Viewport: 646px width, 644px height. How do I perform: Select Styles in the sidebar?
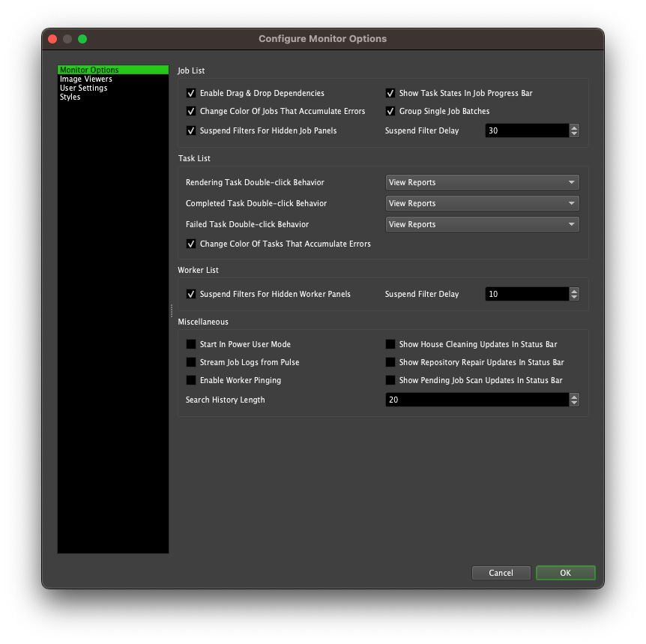tap(70, 97)
